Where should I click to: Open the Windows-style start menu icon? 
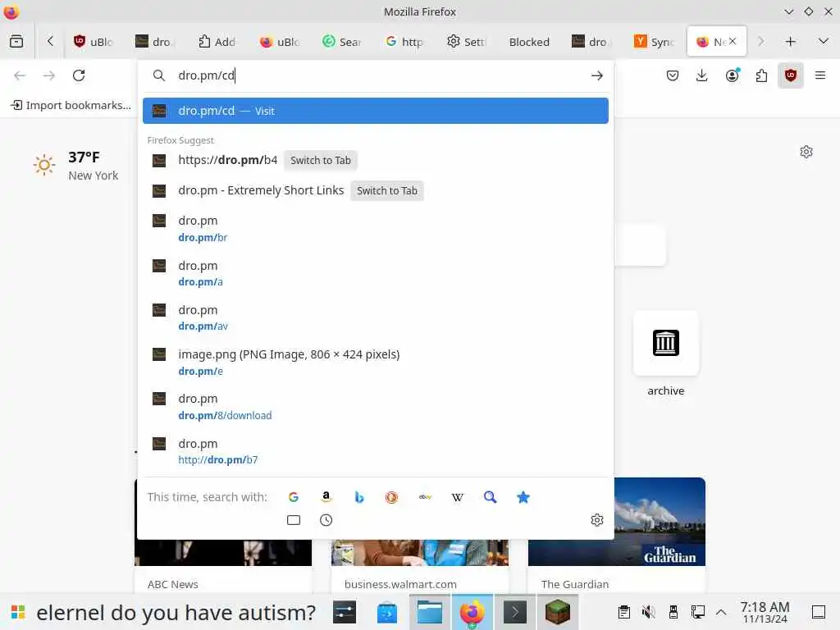pyautogui.click(x=18, y=612)
